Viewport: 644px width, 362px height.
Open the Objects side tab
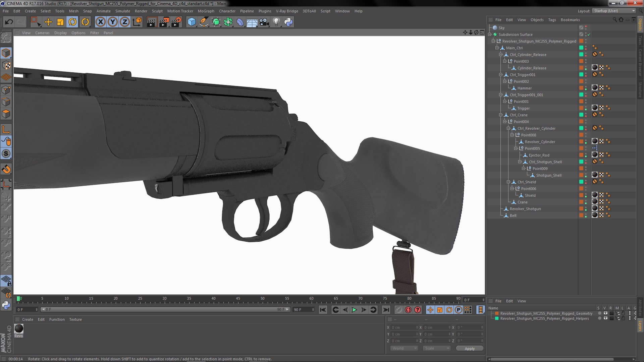(640, 24)
